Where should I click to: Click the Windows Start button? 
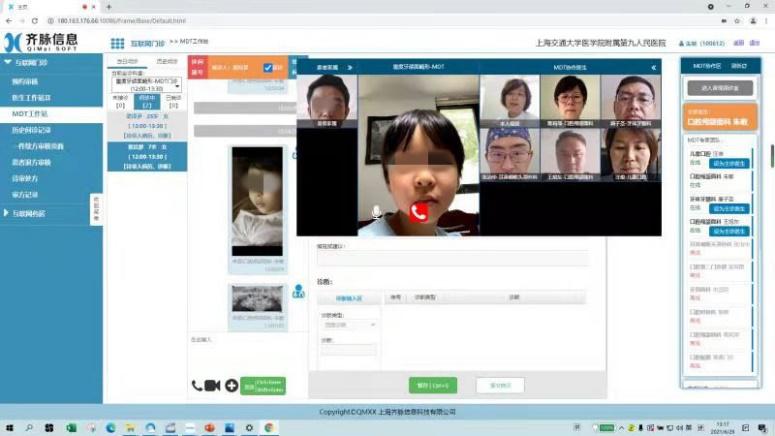[x=9, y=427]
